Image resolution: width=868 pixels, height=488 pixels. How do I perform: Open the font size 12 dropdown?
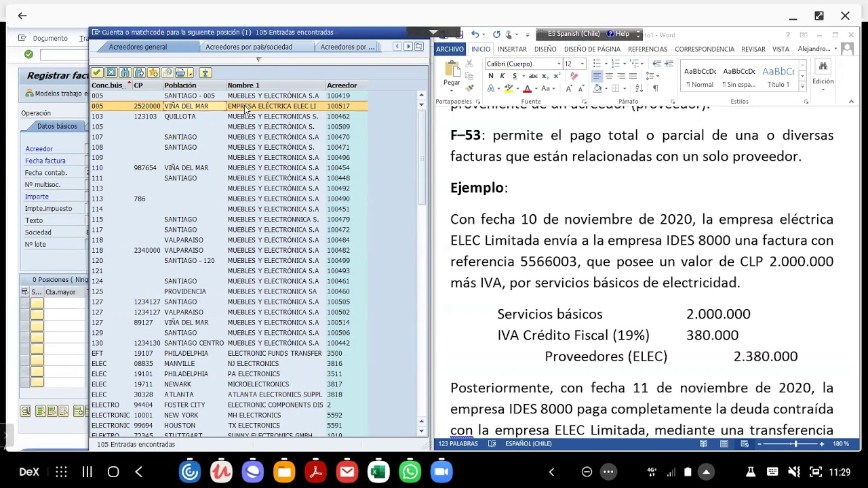[x=582, y=64]
